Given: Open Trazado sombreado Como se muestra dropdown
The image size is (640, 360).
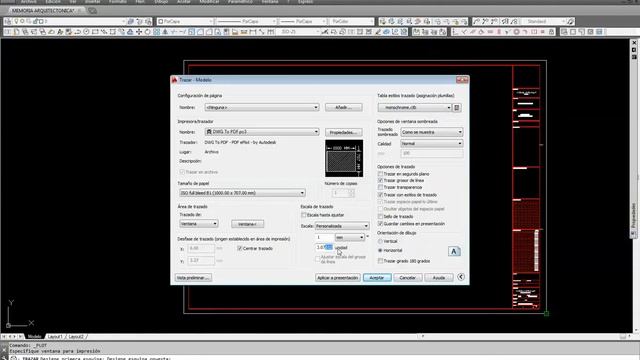Looking at the screenshot, I should pyautogui.click(x=432, y=132).
